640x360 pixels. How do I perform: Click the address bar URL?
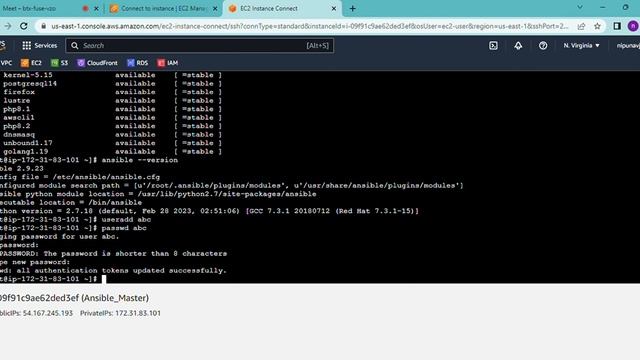[x=309, y=26]
